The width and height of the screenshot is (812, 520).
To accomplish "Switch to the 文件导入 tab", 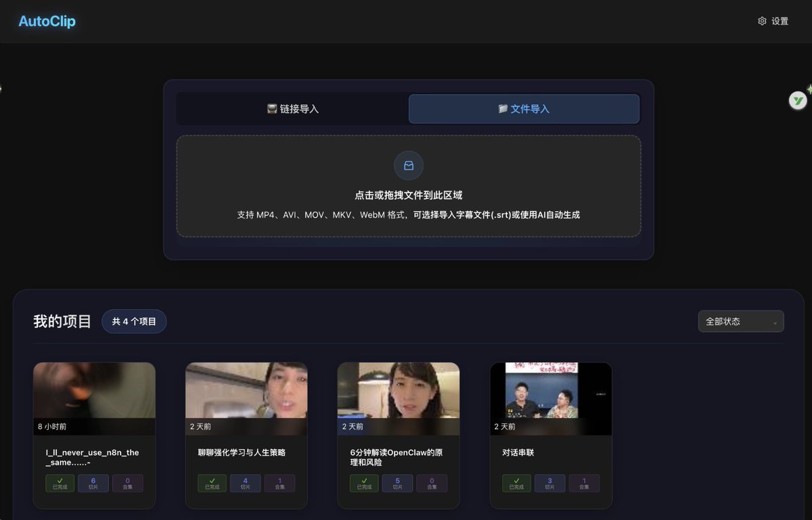I will (x=524, y=109).
